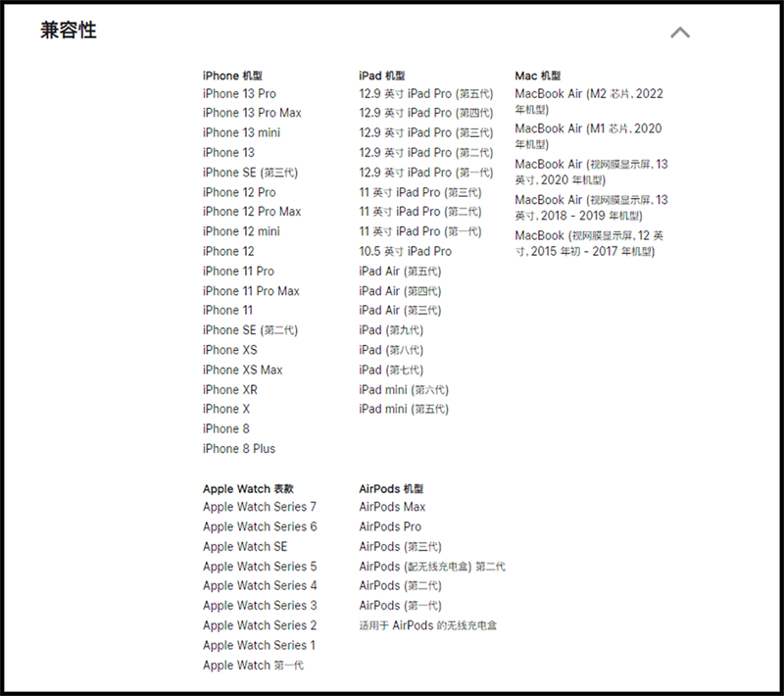Screen dimensions: 784x696
Task: Click '10.5 英寸 iPad Pro' entry
Action: (405, 251)
